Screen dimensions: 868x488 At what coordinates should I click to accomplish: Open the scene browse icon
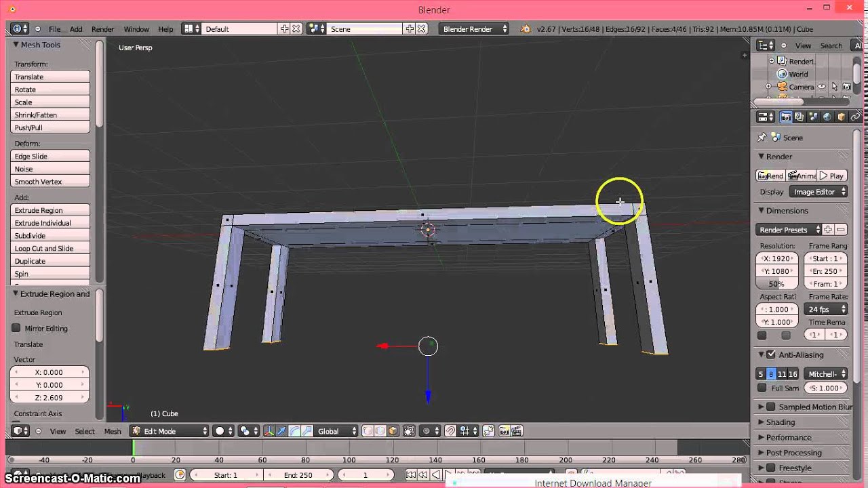316,29
